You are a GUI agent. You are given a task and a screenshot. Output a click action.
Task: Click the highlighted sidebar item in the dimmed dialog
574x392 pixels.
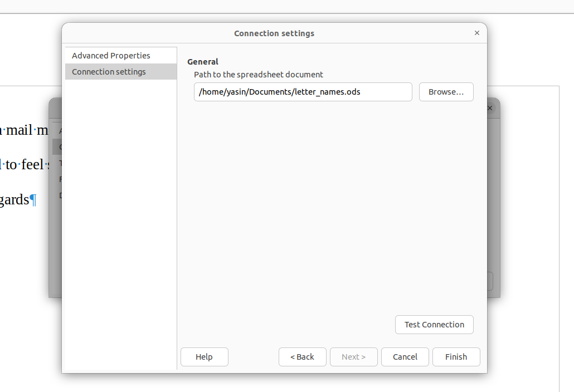[x=57, y=147]
